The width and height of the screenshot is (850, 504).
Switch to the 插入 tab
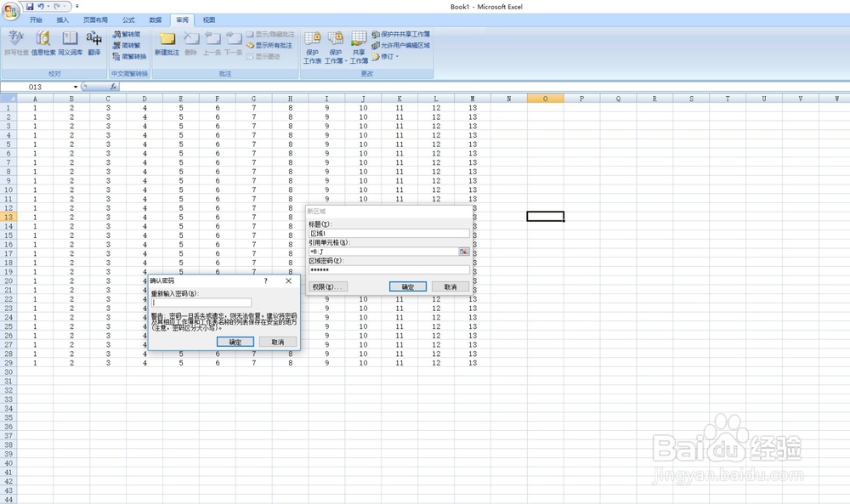coord(63,20)
